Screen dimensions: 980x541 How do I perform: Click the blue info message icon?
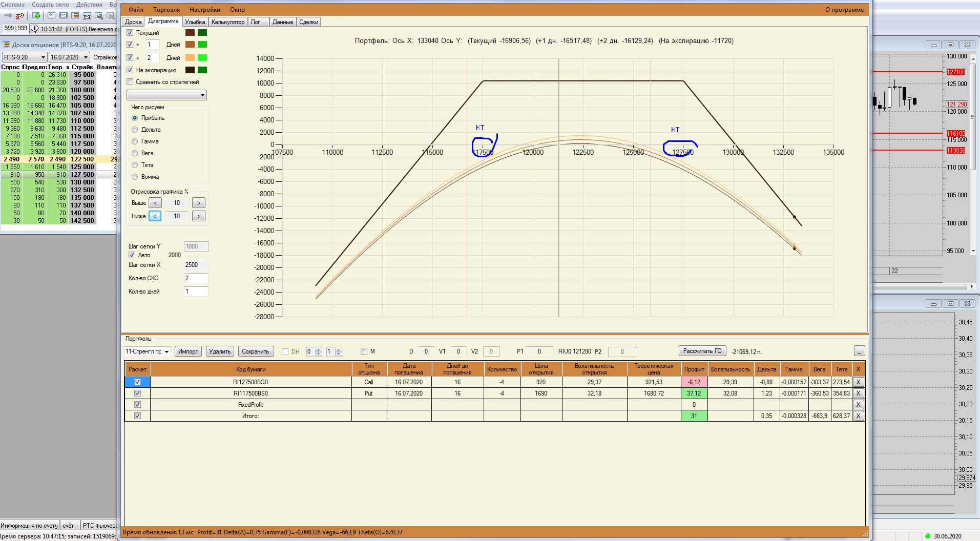point(35,29)
